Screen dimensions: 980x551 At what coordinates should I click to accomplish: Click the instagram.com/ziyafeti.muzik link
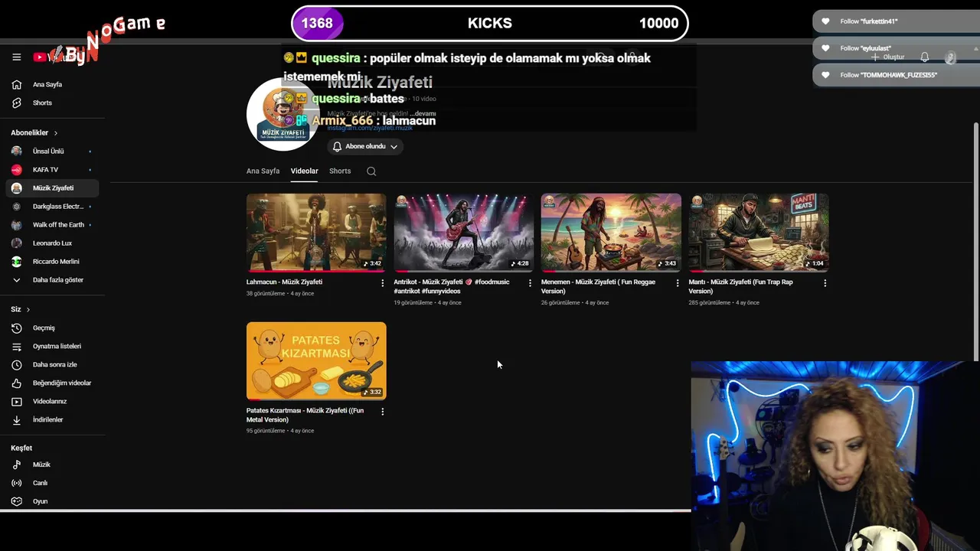(x=370, y=129)
